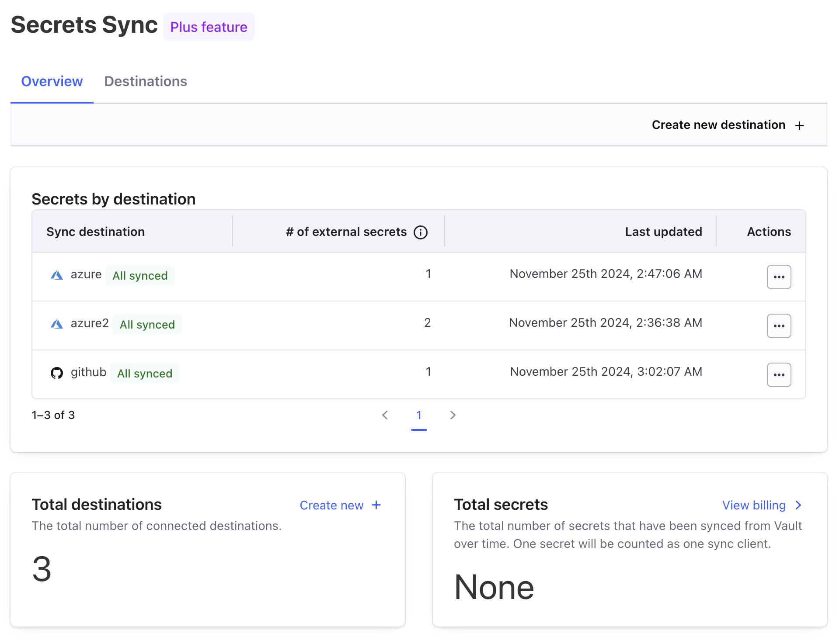Screen dimensions: 836x644
Task: Open the View billing link
Action: click(x=754, y=505)
